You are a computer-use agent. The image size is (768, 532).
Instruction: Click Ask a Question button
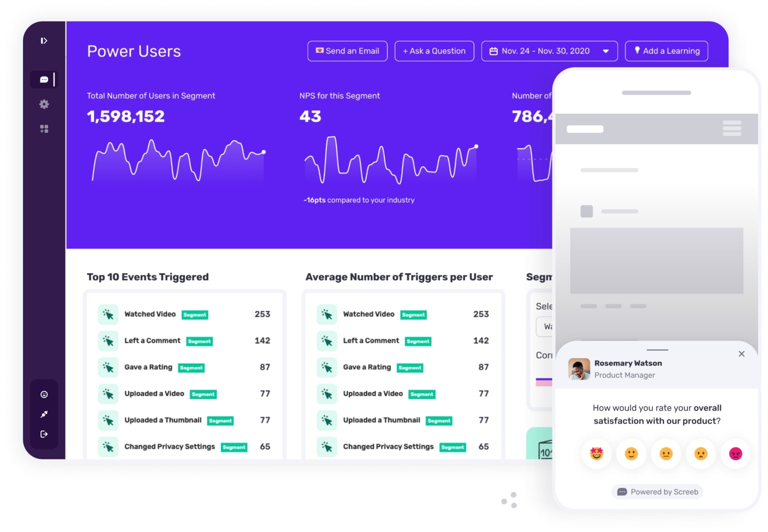pos(434,51)
